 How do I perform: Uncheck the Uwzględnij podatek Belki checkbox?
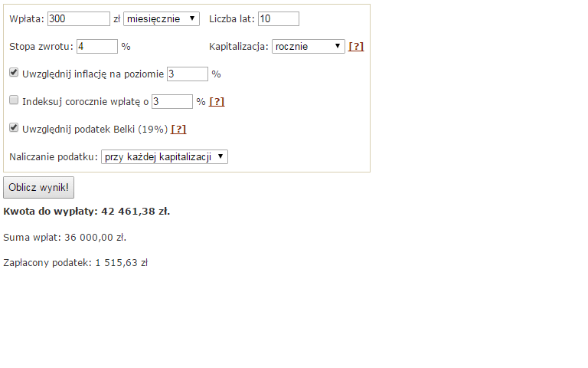point(14,128)
